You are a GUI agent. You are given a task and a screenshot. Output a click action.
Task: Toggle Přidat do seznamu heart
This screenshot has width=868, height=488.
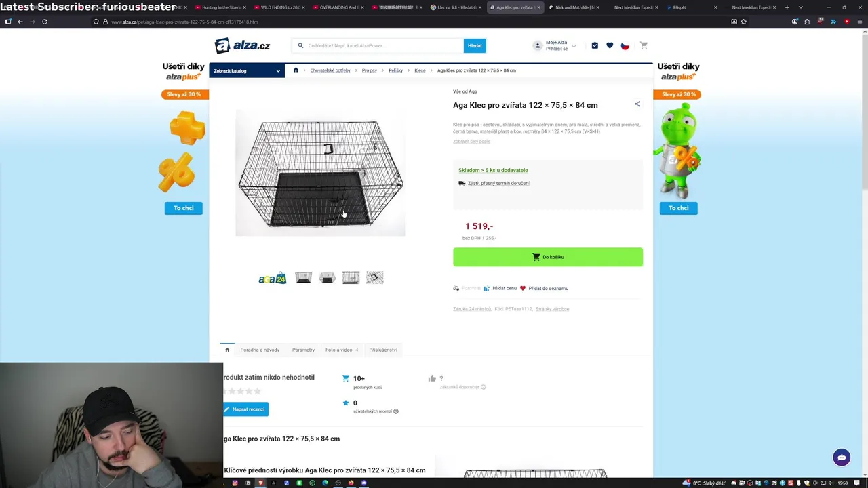[544, 288]
